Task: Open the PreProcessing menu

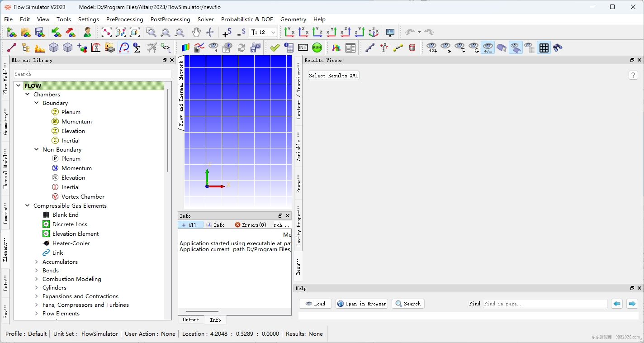Action: [x=124, y=19]
